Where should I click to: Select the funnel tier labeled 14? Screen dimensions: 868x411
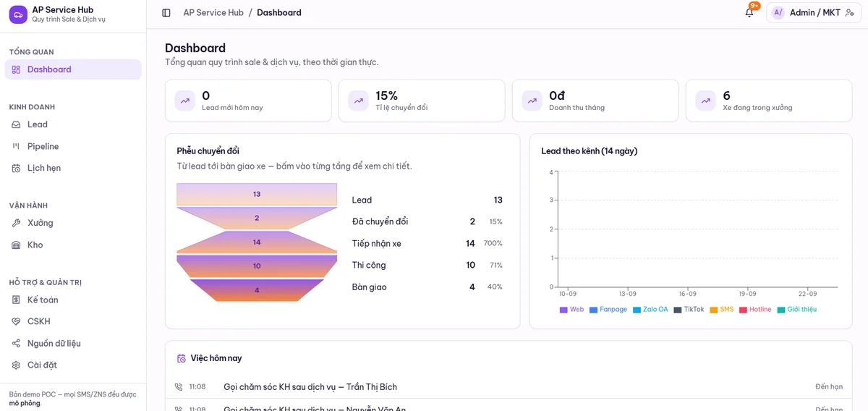(257, 242)
